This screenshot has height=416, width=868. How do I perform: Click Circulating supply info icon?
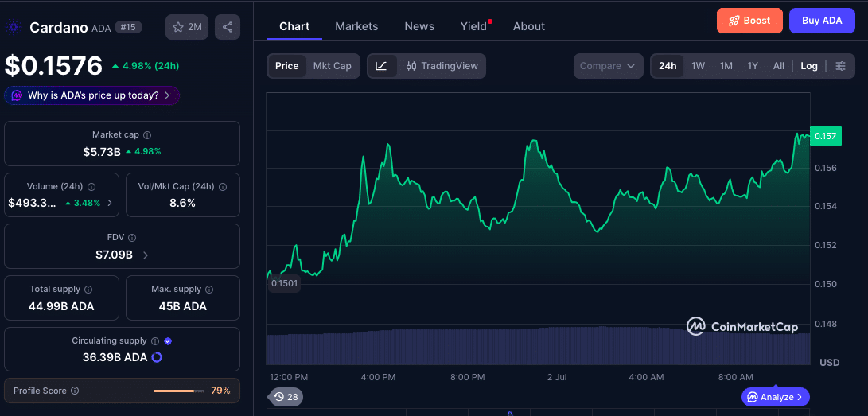point(155,341)
